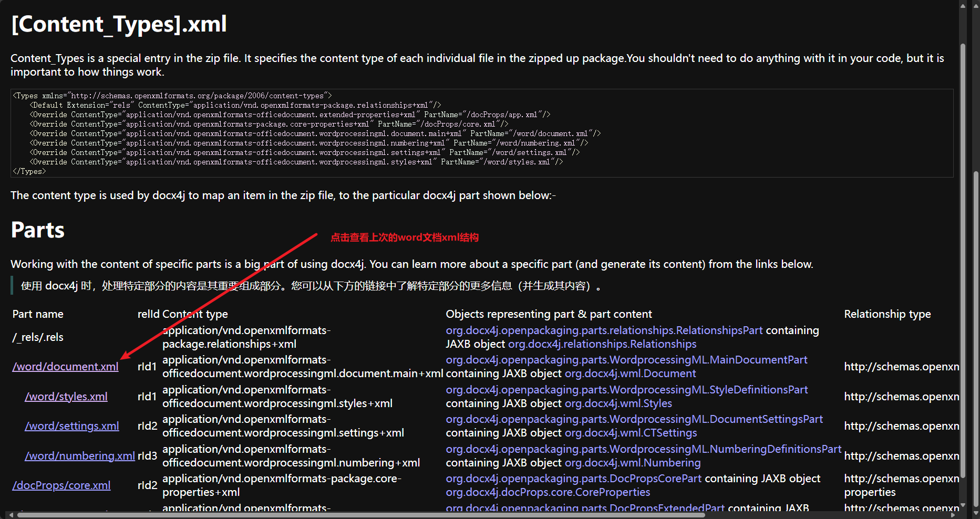
Task: Click the horizontal scrollbar thumb
Action: pyautogui.click(x=360, y=515)
